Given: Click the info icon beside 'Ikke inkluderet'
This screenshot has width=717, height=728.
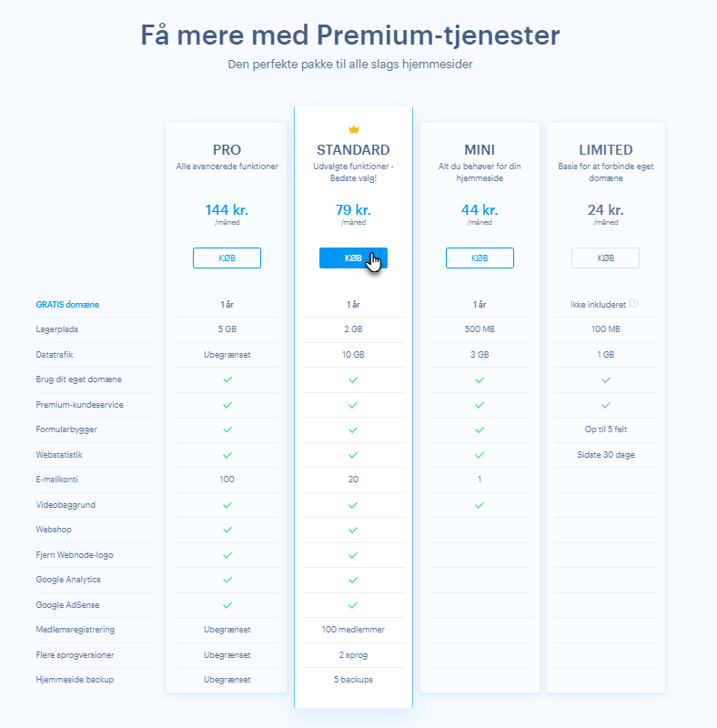Looking at the screenshot, I should [634, 303].
